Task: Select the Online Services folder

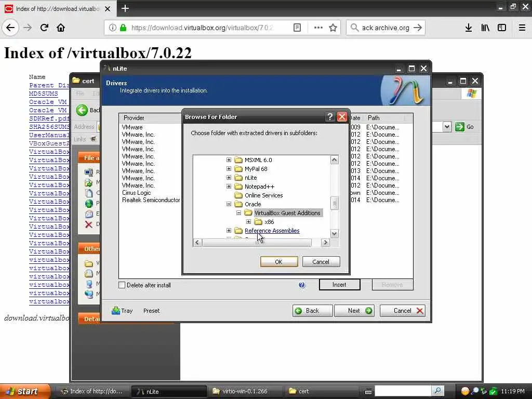Action: coord(263,195)
